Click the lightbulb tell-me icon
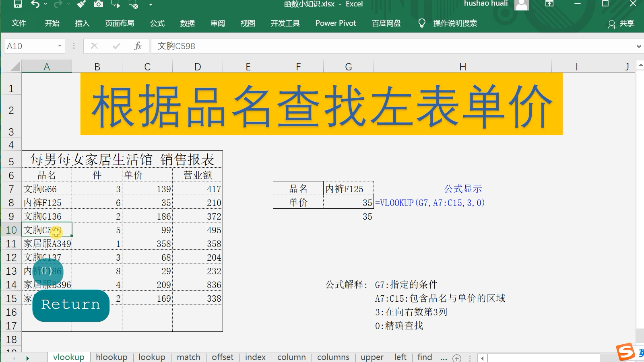The width and height of the screenshot is (644, 362). 422,23
